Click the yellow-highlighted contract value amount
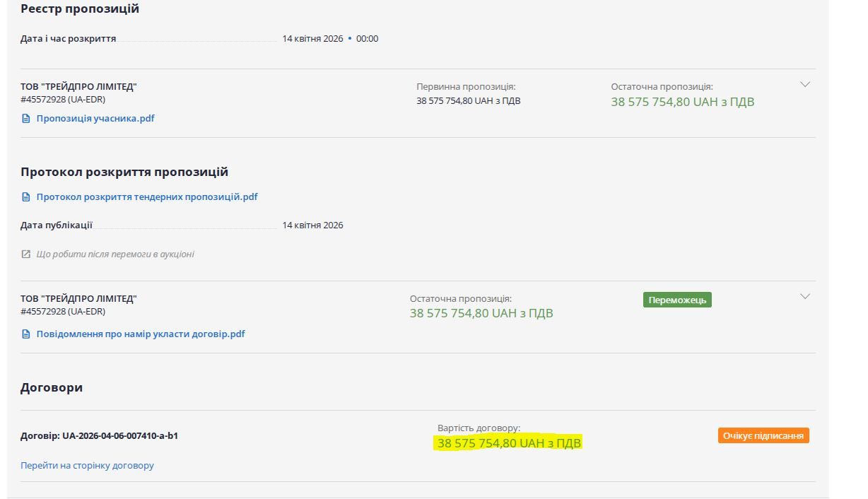The width and height of the screenshot is (868, 499). [509, 444]
